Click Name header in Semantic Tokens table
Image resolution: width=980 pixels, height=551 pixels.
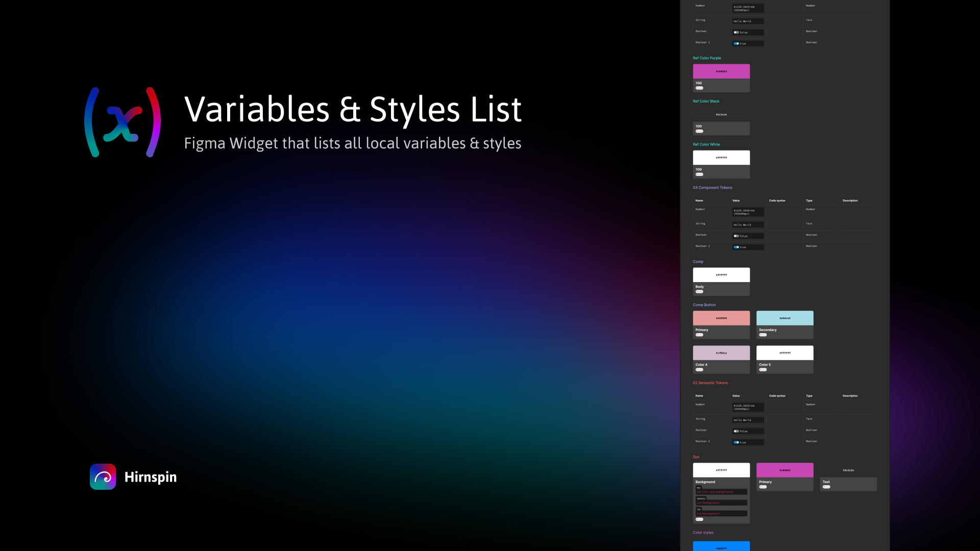click(699, 396)
